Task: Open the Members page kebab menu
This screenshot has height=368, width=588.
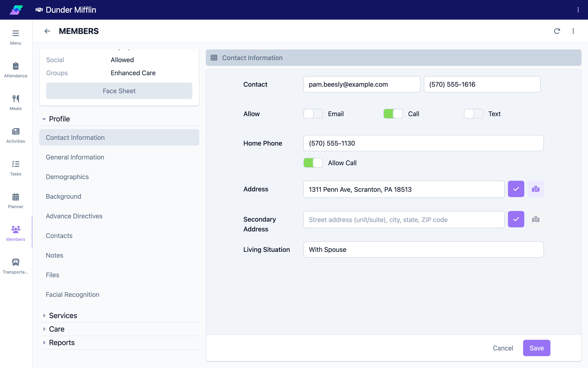Action: [573, 31]
